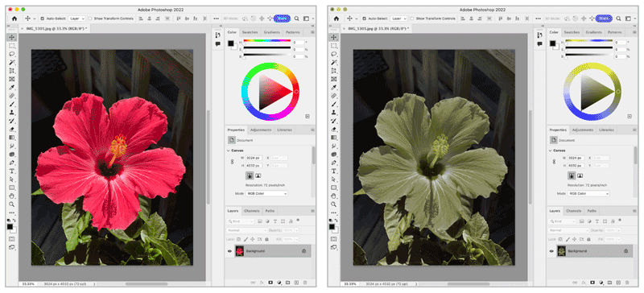Choose landscape canvas orientation in red-flower window
The image size is (644, 293).
pyautogui.click(x=258, y=175)
